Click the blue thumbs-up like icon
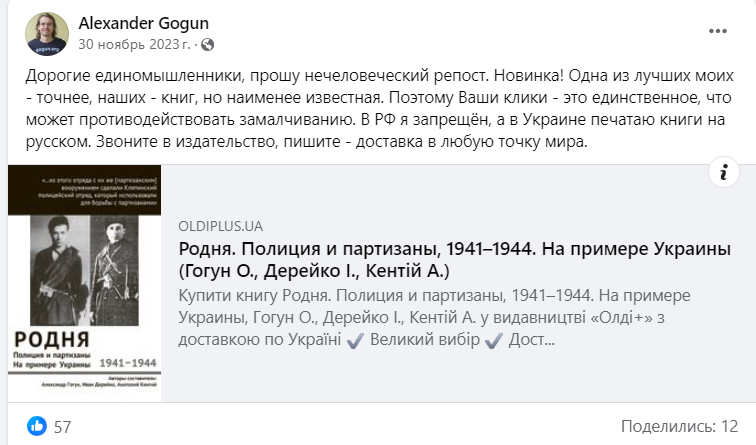The height and width of the screenshot is (445, 756). (37, 426)
